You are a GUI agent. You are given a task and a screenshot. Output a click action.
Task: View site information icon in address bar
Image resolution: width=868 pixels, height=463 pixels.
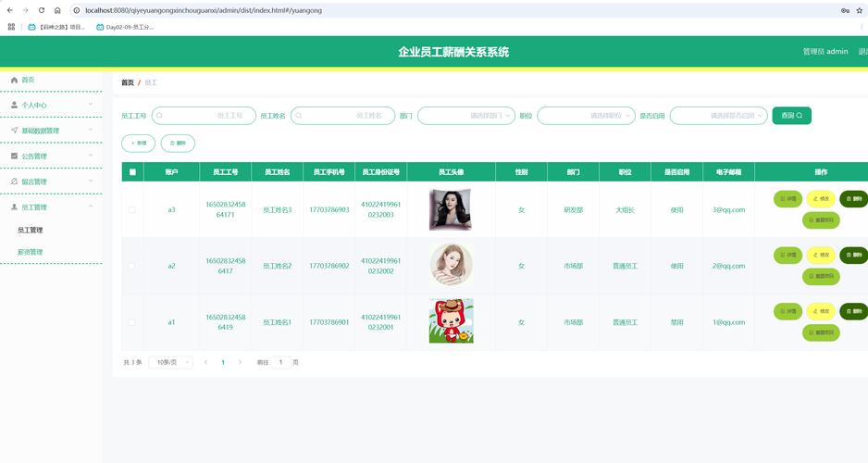pos(77,10)
